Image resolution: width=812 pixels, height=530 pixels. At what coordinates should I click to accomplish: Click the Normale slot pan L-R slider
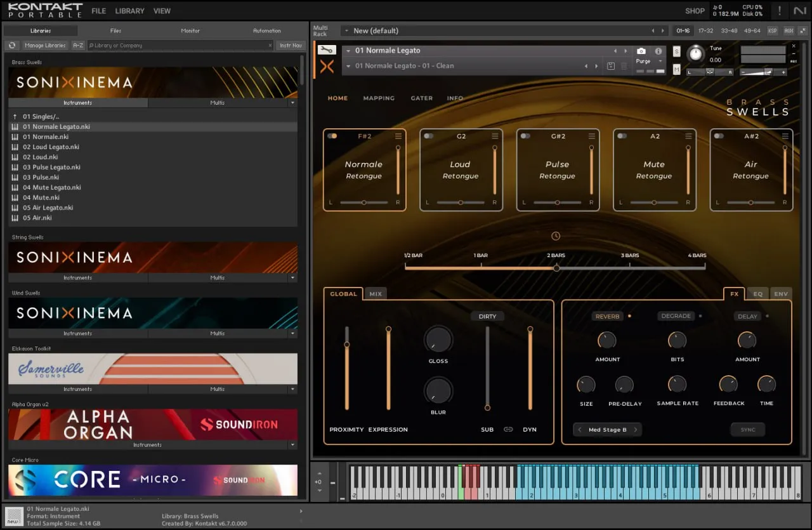[363, 202]
